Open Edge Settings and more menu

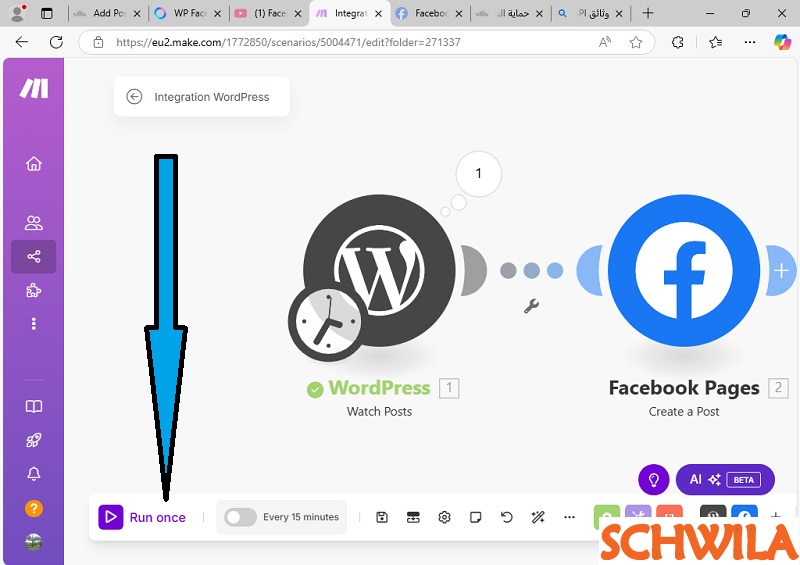pos(749,42)
